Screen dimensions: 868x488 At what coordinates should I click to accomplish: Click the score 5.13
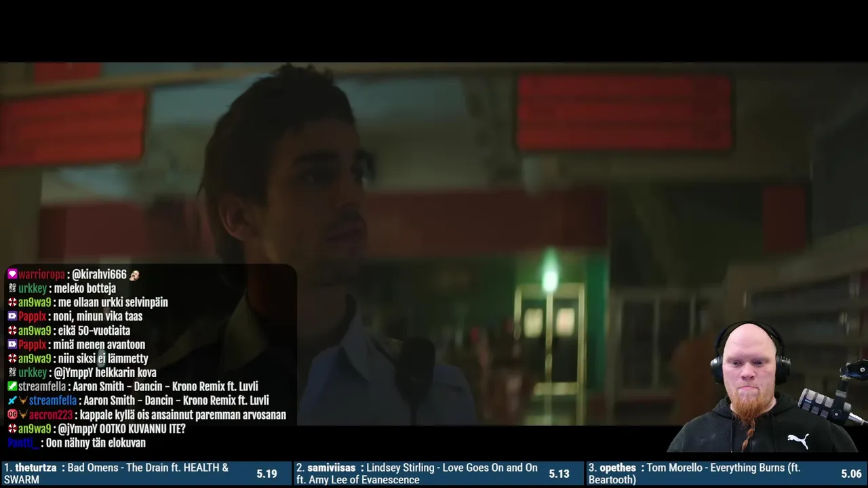click(x=559, y=474)
